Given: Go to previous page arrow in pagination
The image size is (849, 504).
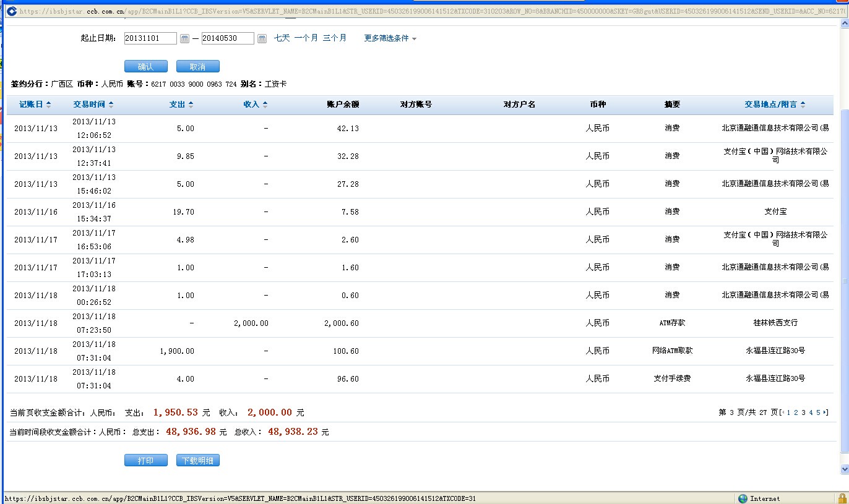Looking at the screenshot, I should [783, 412].
